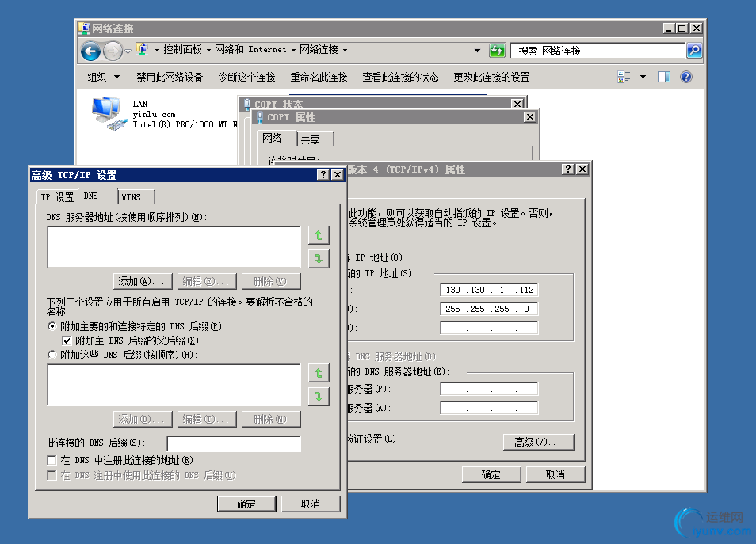Click the preview pane icon on toolbar
The width and height of the screenshot is (756, 544).
(664, 76)
